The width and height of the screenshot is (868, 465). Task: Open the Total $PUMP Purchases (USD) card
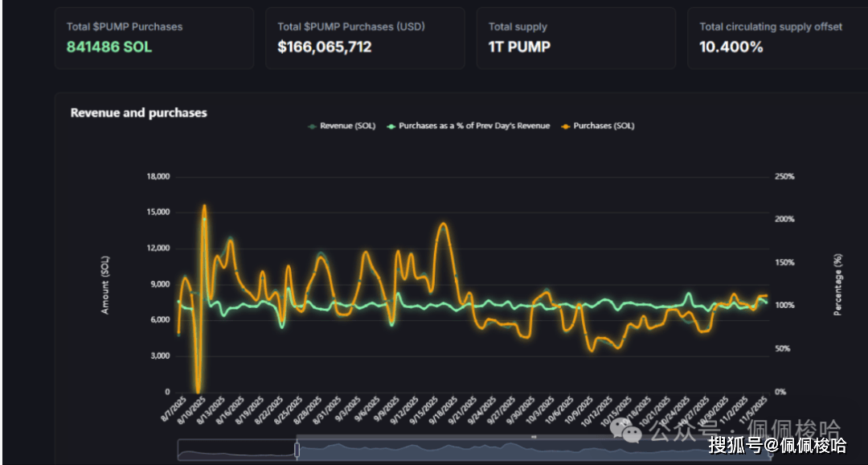tap(365, 38)
